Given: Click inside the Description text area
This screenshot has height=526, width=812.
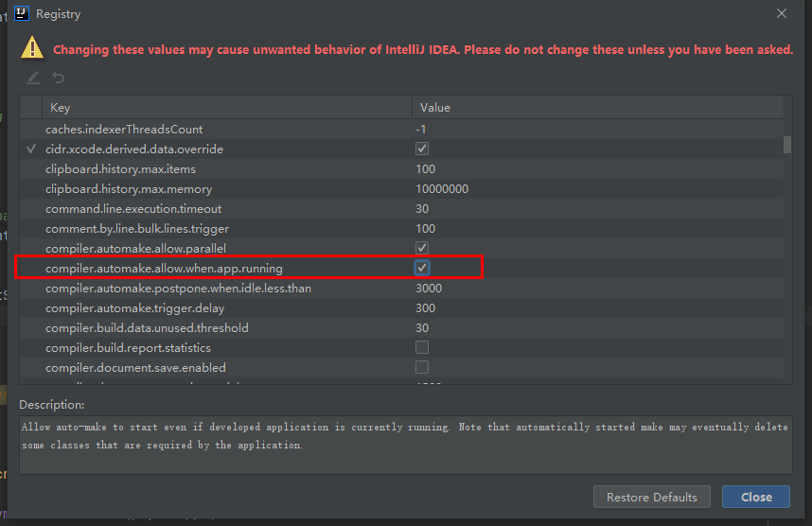Looking at the screenshot, I should tap(405, 446).
